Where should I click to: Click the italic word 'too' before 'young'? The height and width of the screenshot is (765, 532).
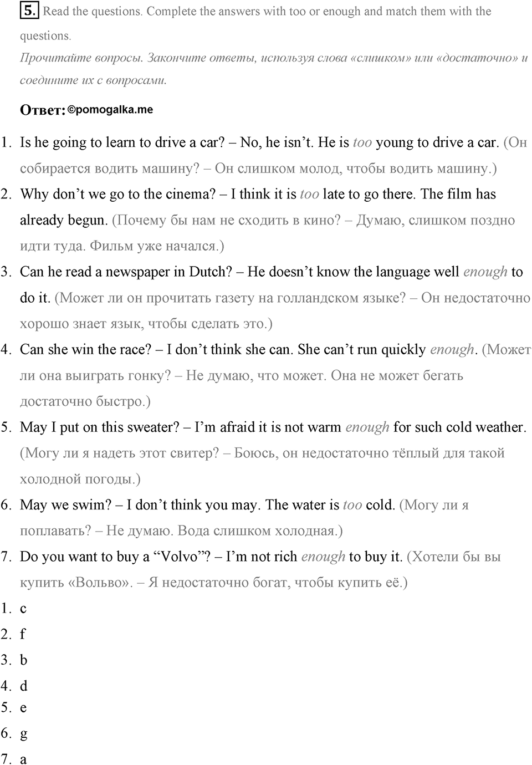(362, 142)
